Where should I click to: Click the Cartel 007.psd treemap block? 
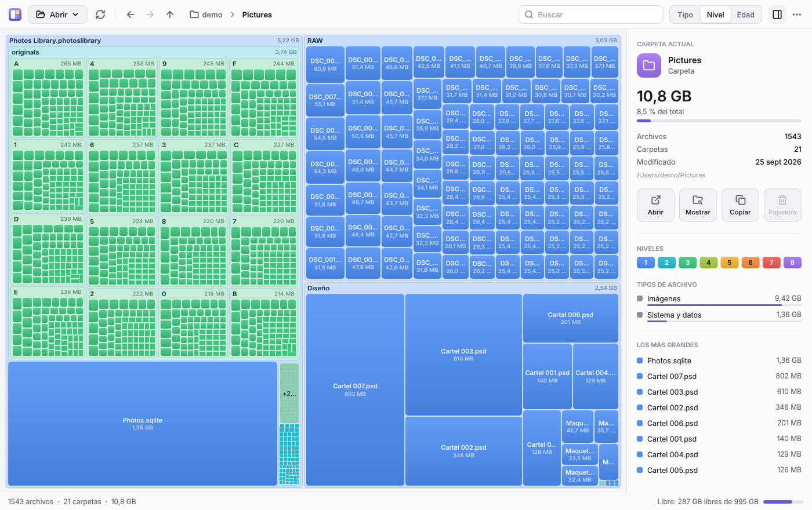pos(355,389)
